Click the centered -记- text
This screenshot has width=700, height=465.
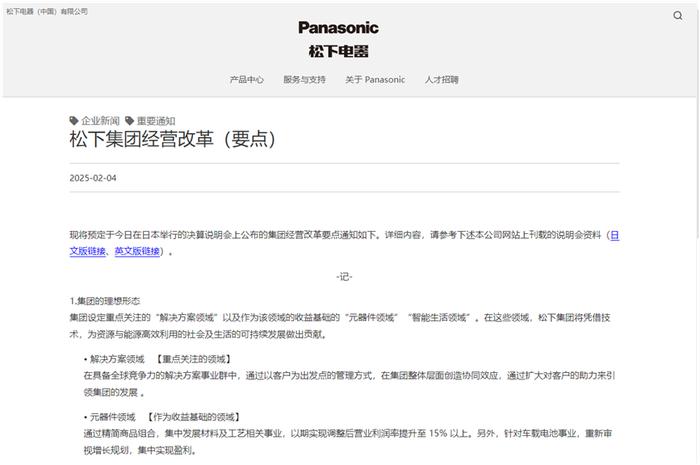click(x=344, y=277)
